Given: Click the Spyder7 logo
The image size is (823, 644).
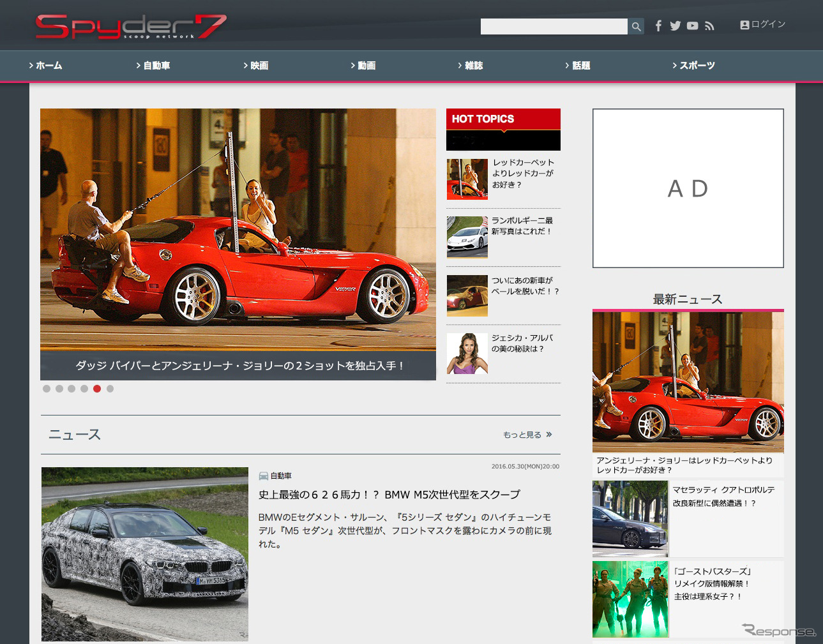Looking at the screenshot, I should (131, 27).
